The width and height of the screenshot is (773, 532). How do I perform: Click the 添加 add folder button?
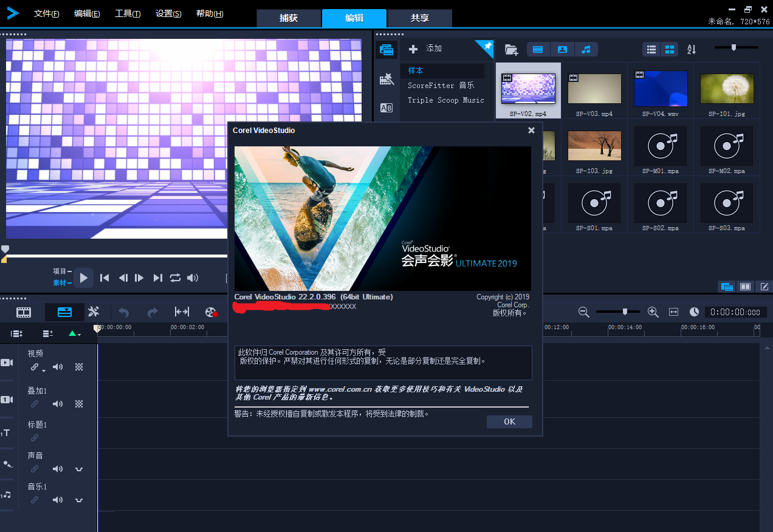click(x=425, y=49)
